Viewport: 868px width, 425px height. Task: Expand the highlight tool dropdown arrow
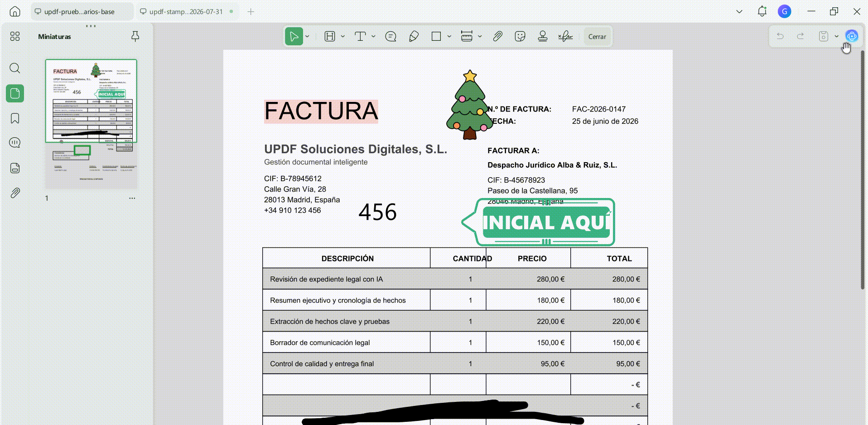click(343, 36)
